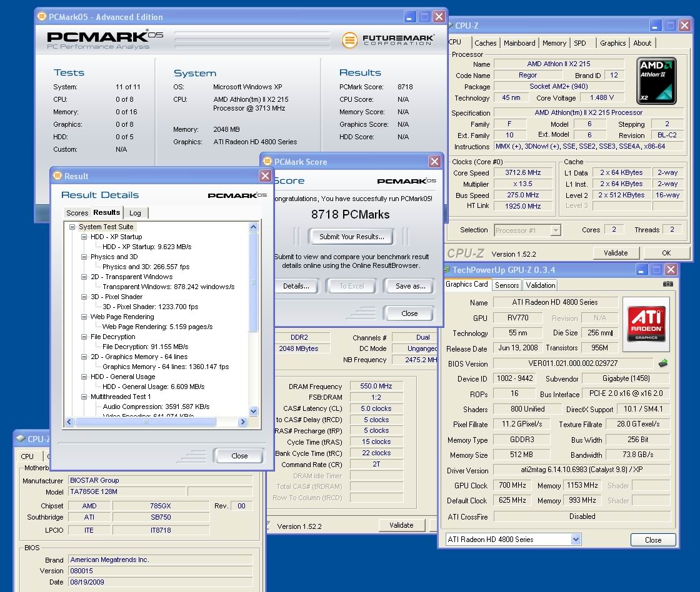Click OK in the CPU-Z window
This screenshot has width=700, height=592.
(x=666, y=252)
